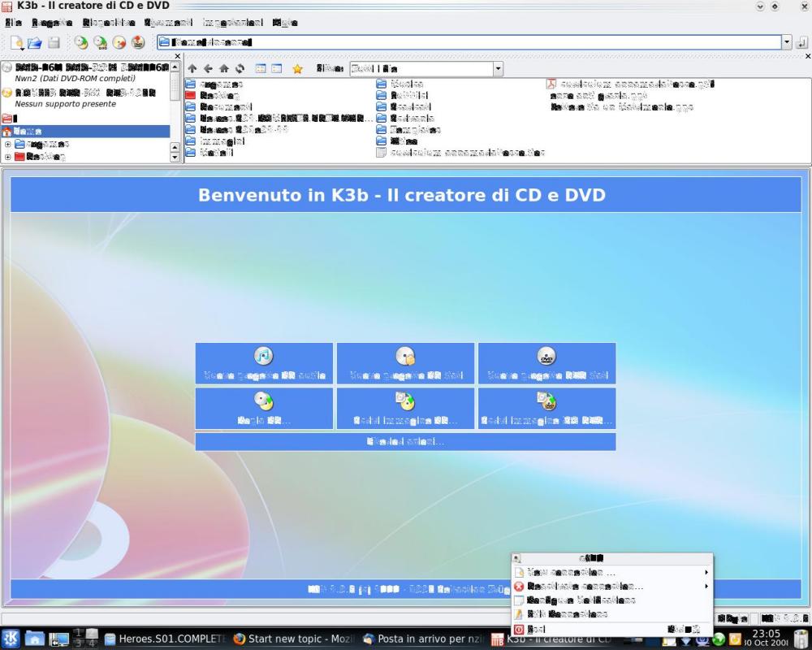Start a new data CD project tile

pos(405,363)
